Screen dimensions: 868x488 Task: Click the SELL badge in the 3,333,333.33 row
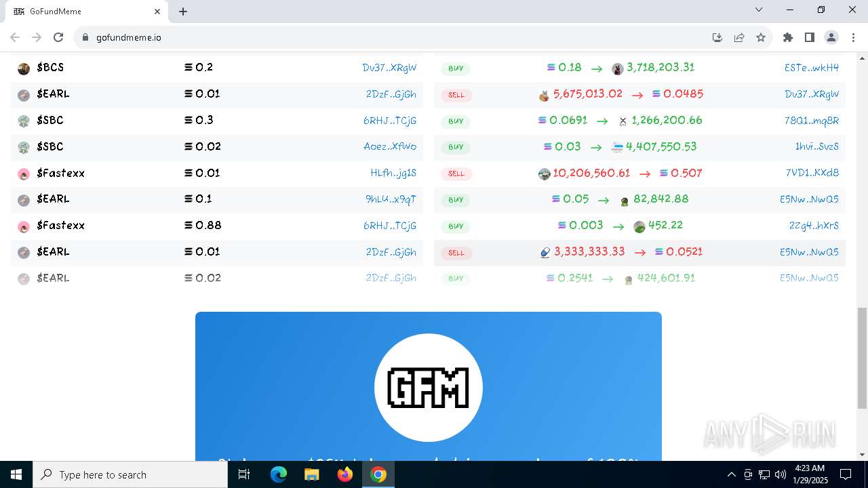[456, 253]
